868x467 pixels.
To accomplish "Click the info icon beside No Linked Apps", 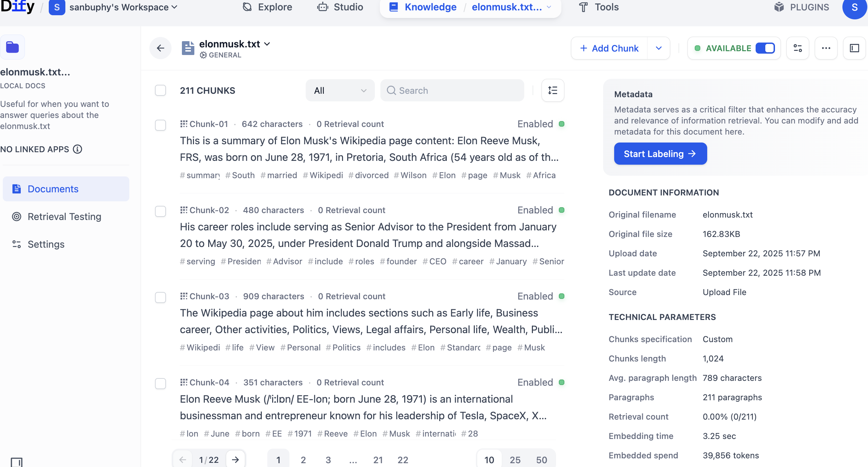I will 77,149.
